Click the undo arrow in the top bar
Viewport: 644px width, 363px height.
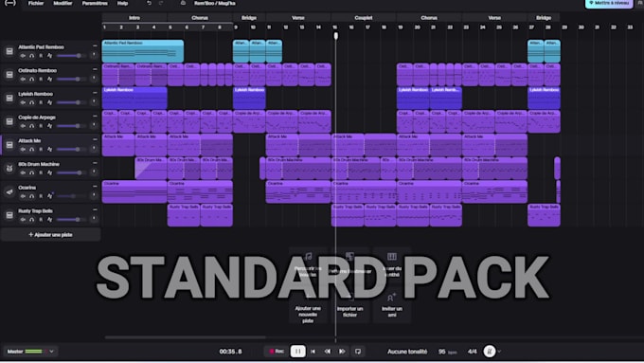click(149, 3)
